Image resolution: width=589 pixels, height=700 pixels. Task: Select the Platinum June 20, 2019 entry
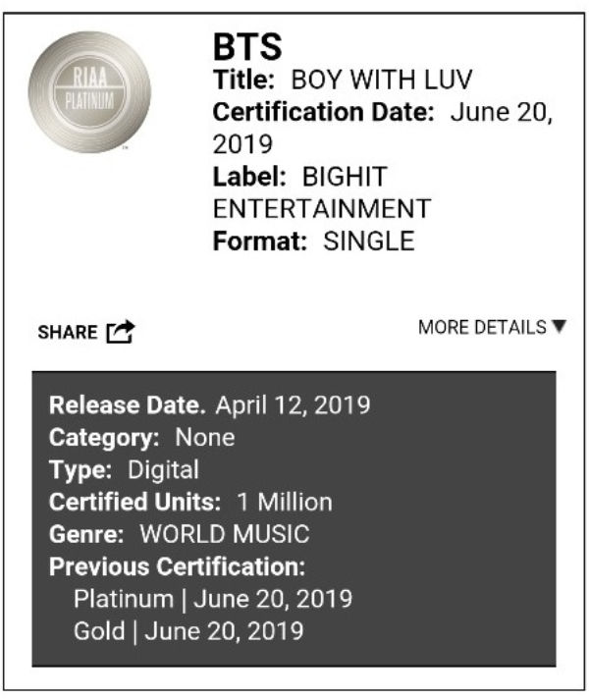point(212,598)
